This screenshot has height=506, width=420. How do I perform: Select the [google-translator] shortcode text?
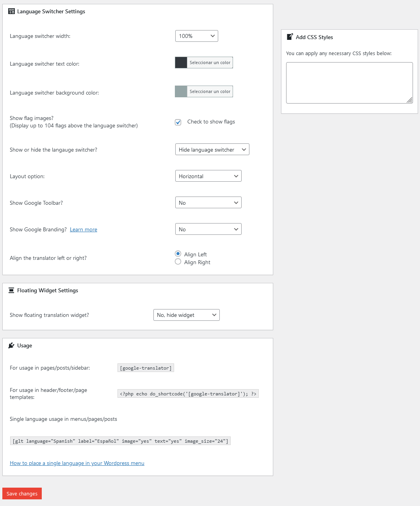click(x=145, y=368)
